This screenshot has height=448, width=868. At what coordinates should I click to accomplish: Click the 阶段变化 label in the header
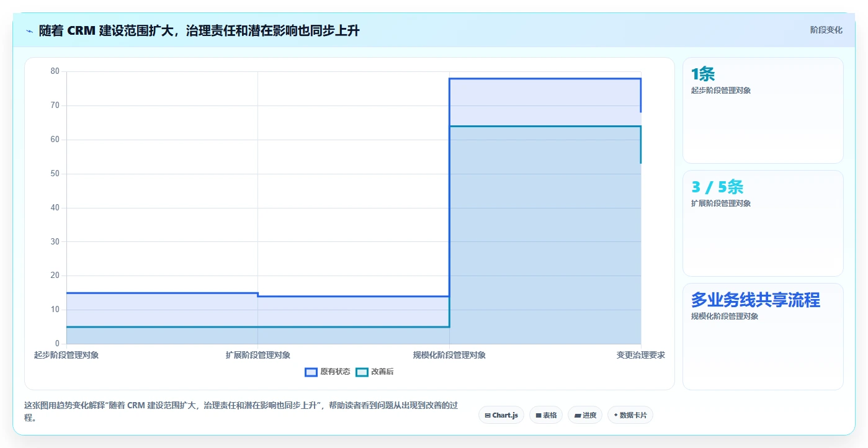(x=826, y=30)
